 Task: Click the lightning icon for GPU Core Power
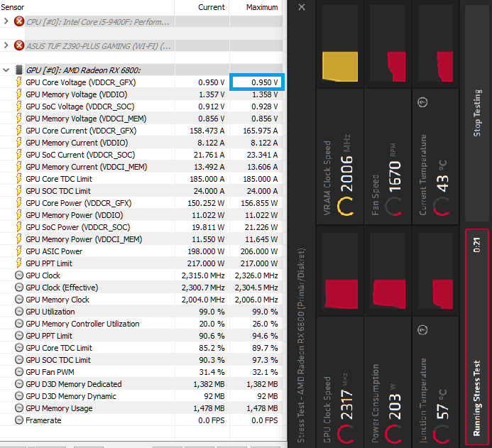pos(19,203)
